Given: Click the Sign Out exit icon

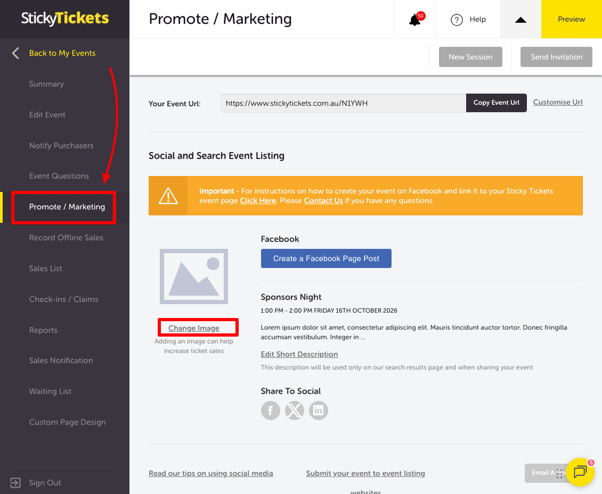Looking at the screenshot, I should [15, 482].
